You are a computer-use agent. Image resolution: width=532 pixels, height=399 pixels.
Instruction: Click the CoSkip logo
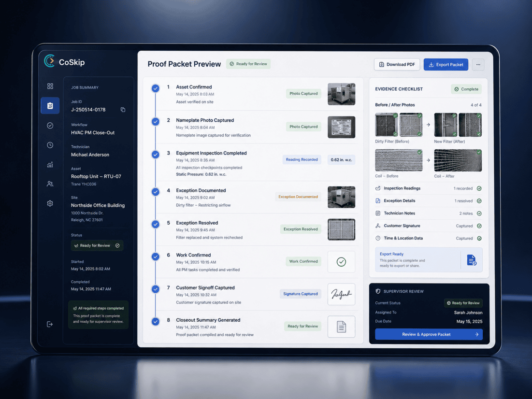coord(64,61)
